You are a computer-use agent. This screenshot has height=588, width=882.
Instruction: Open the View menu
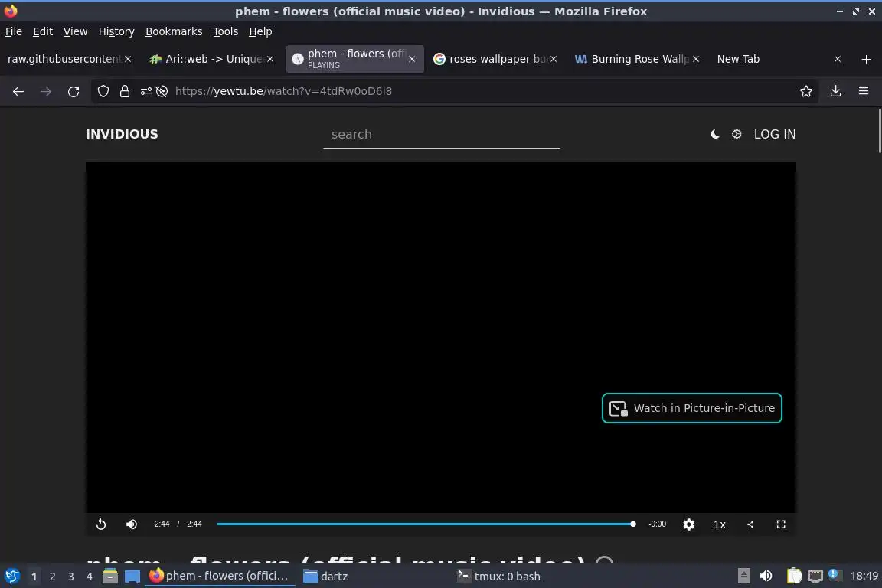pyautogui.click(x=75, y=31)
